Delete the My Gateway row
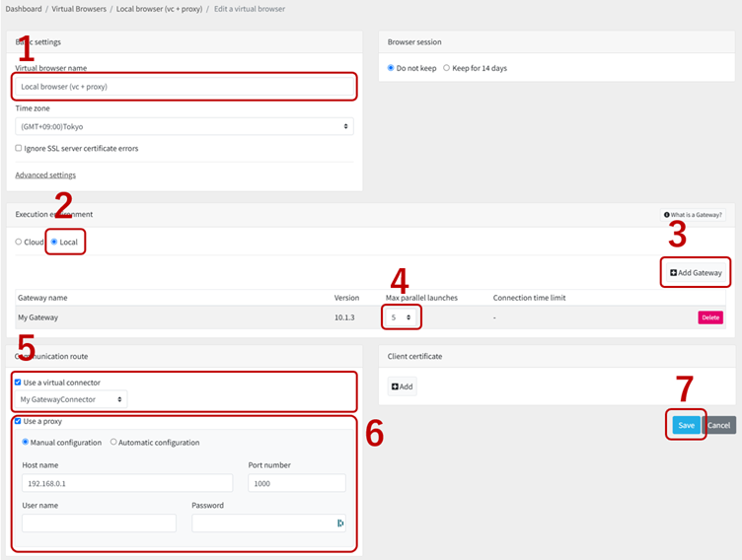Viewport: 742px width, 560px height. [x=710, y=317]
